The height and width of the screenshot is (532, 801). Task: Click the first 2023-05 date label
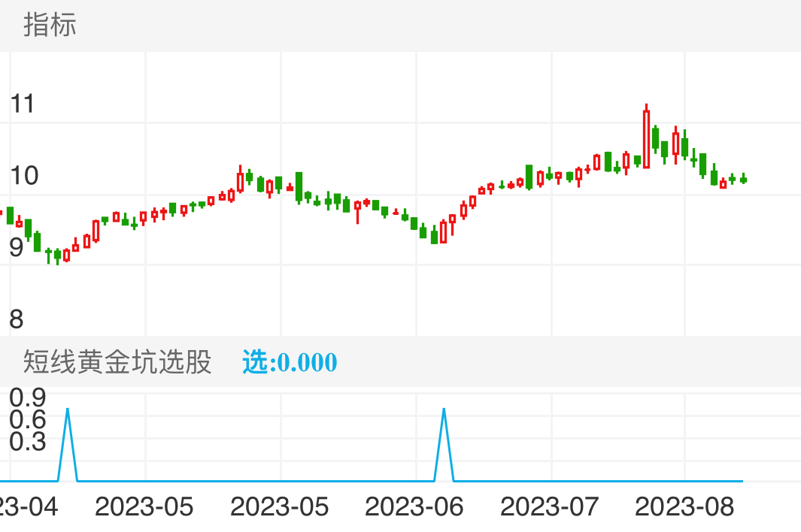coord(144,506)
